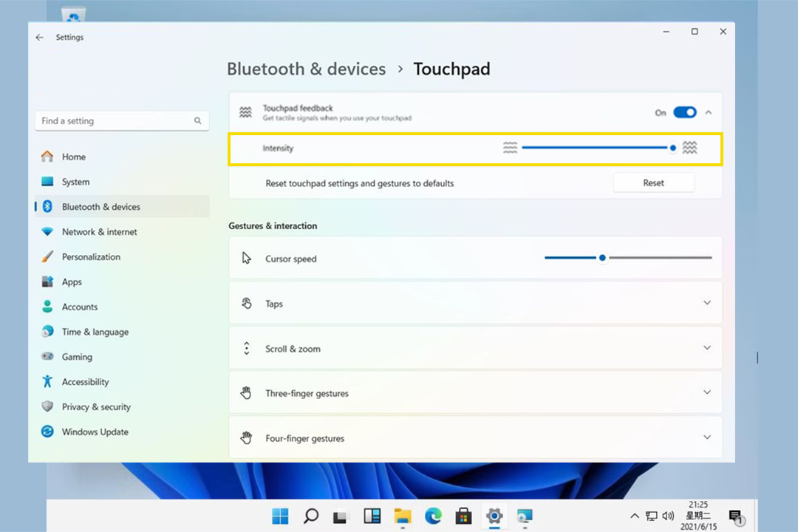Reset touchpad settings with Reset button
The image size is (798, 532).
click(x=653, y=183)
